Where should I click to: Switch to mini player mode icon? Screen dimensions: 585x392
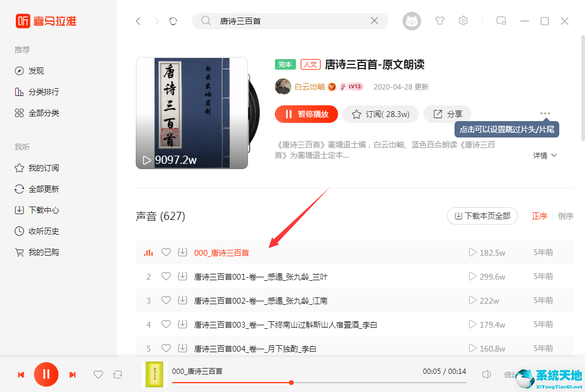(x=501, y=21)
